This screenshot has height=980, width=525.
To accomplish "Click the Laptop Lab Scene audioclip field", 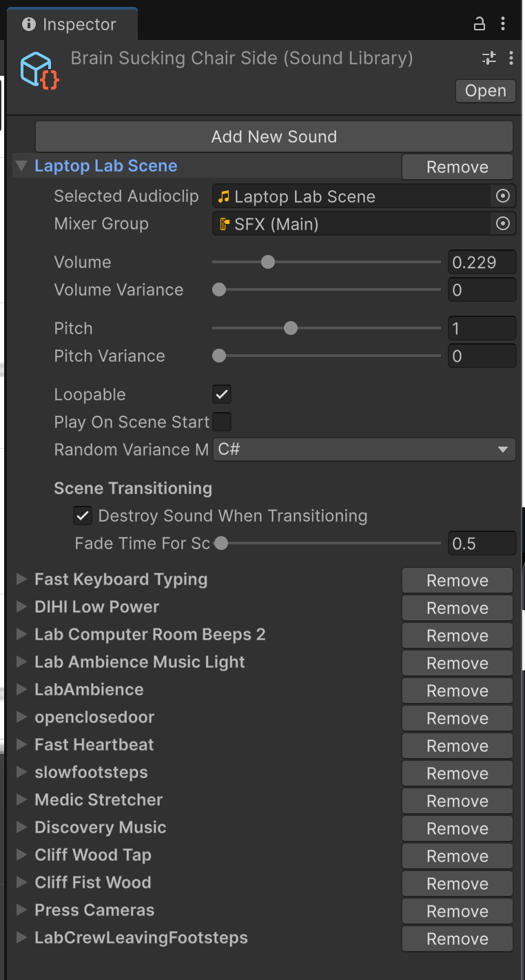I will (351, 196).
